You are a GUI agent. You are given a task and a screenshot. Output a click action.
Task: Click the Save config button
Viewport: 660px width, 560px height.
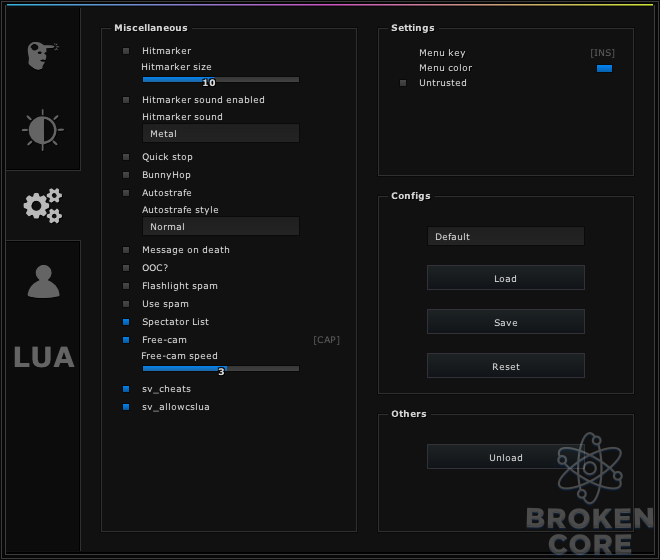click(506, 322)
